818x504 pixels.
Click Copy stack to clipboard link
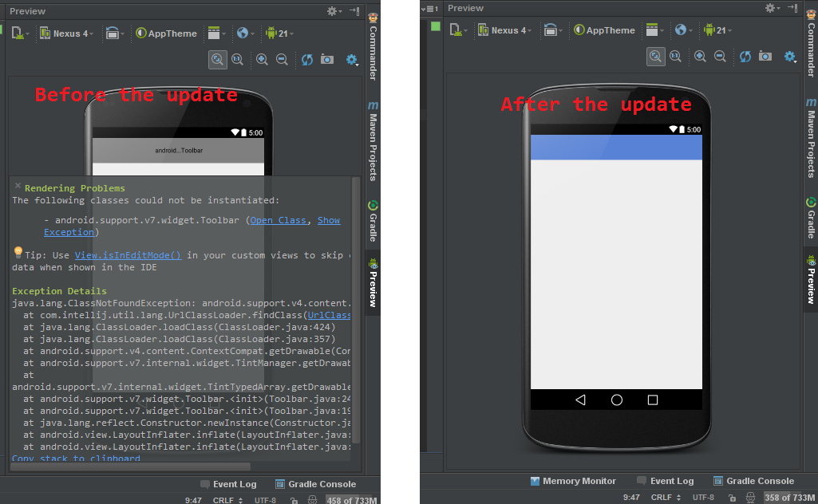76,458
